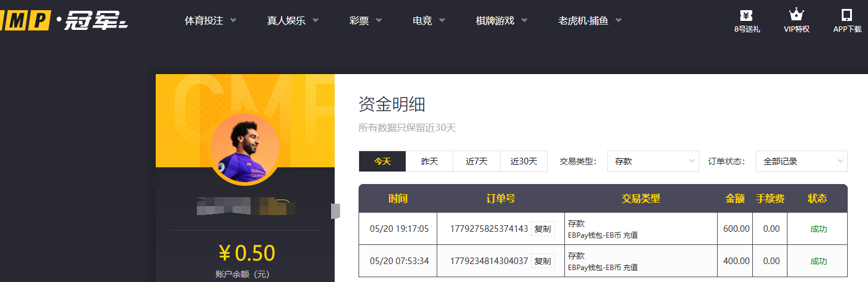Click the 金额 column header
The image size is (868, 282).
pyautogui.click(x=735, y=198)
